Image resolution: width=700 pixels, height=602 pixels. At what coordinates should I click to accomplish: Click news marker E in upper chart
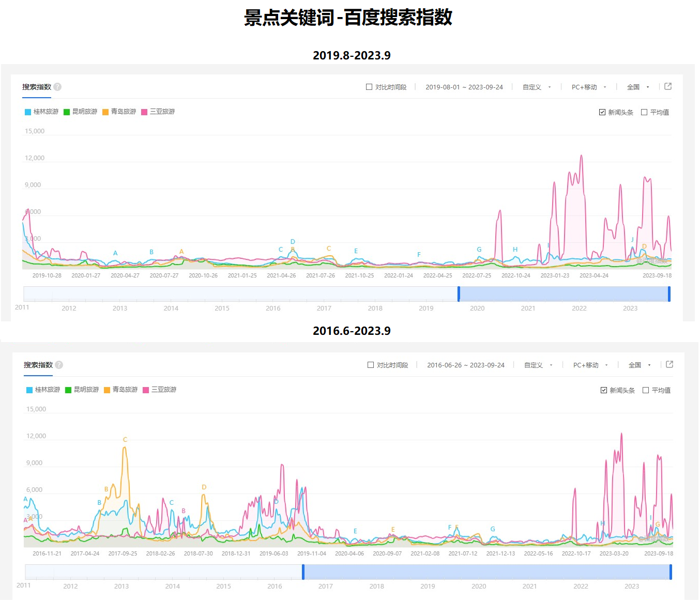point(356,251)
